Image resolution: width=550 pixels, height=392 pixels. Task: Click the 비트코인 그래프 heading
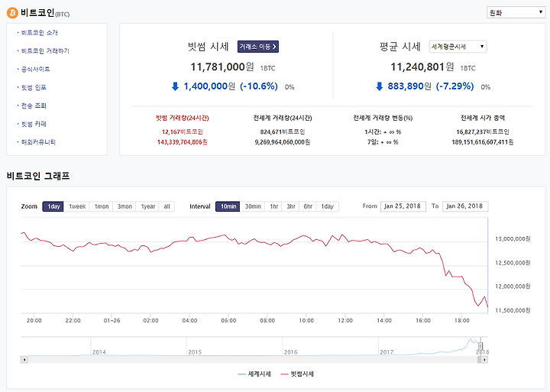coord(38,176)
